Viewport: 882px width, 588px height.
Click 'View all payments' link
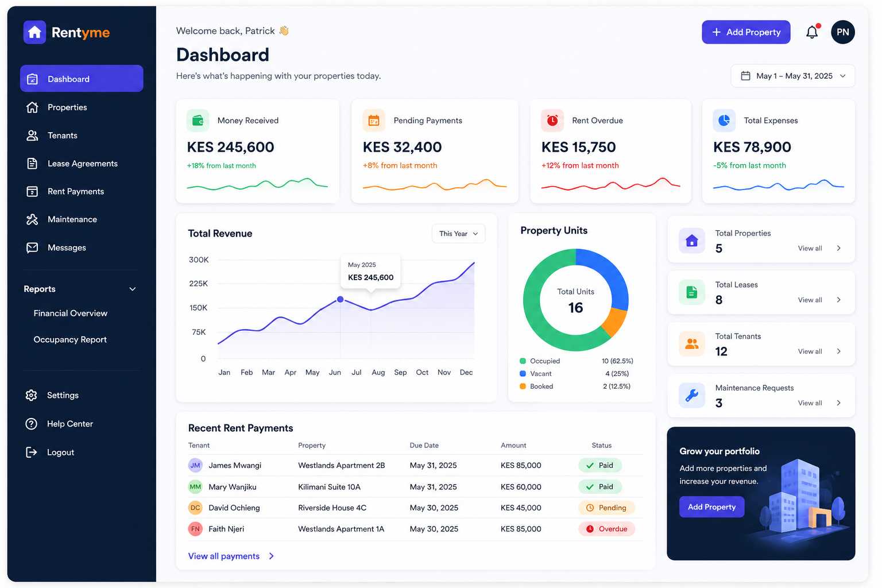pos(224,556)
